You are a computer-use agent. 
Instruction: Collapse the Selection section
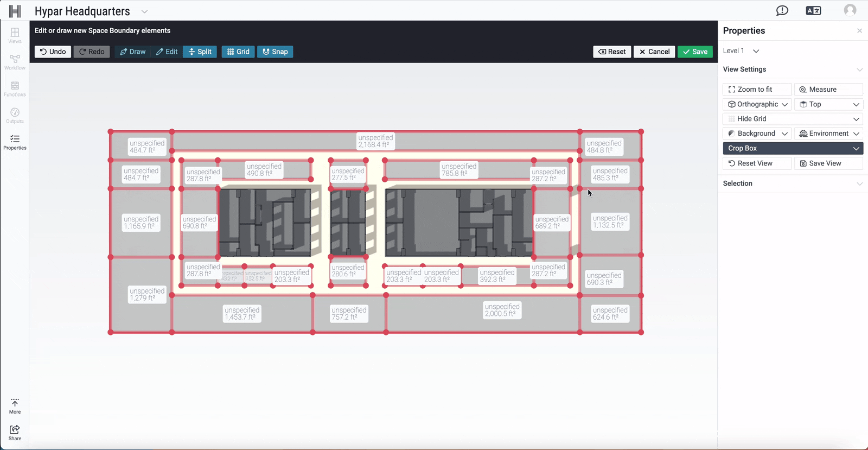coord(859,183)
